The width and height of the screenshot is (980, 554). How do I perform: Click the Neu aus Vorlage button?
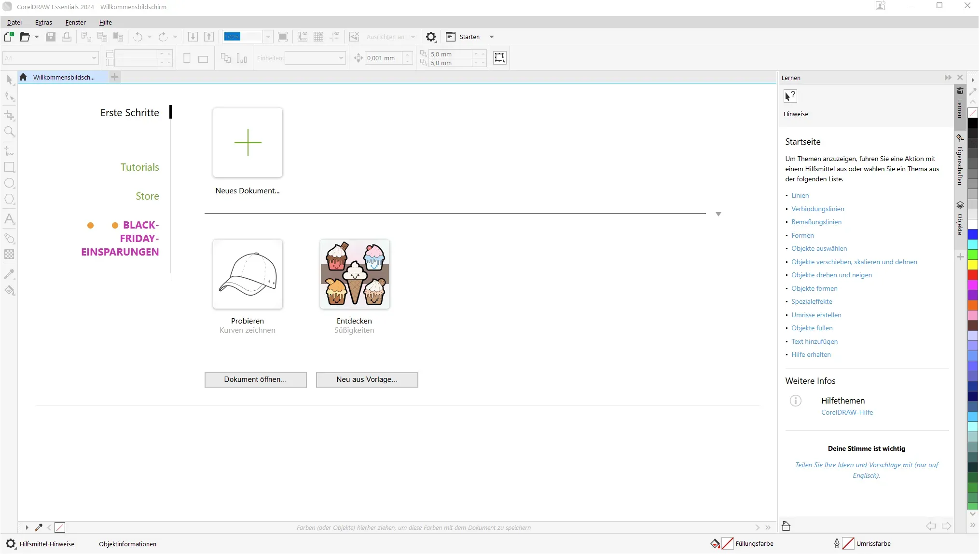coord(367,379)
